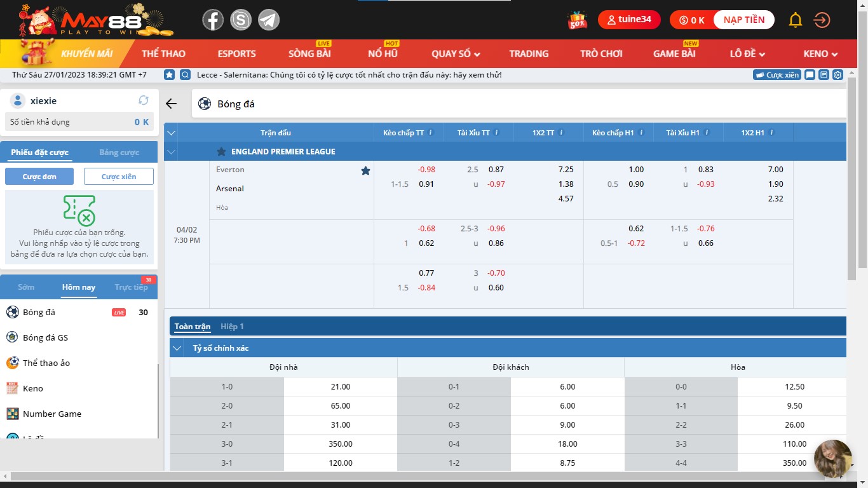Open the GAME BÀI menu

coord(674,54)
